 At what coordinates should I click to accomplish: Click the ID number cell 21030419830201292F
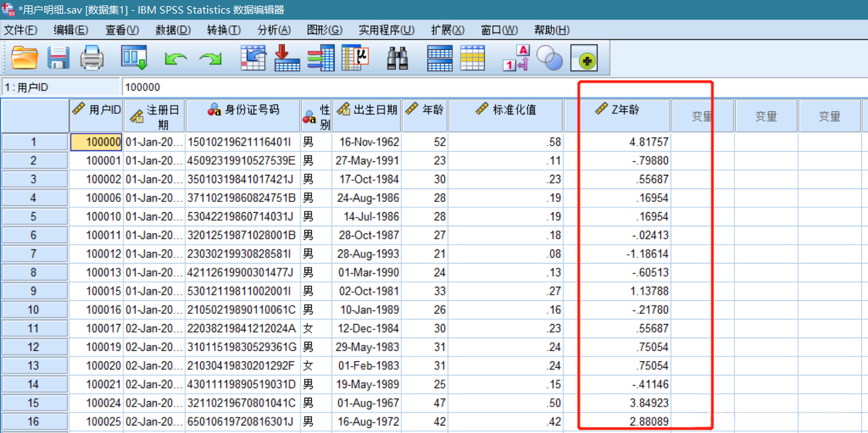coord(243,366)
